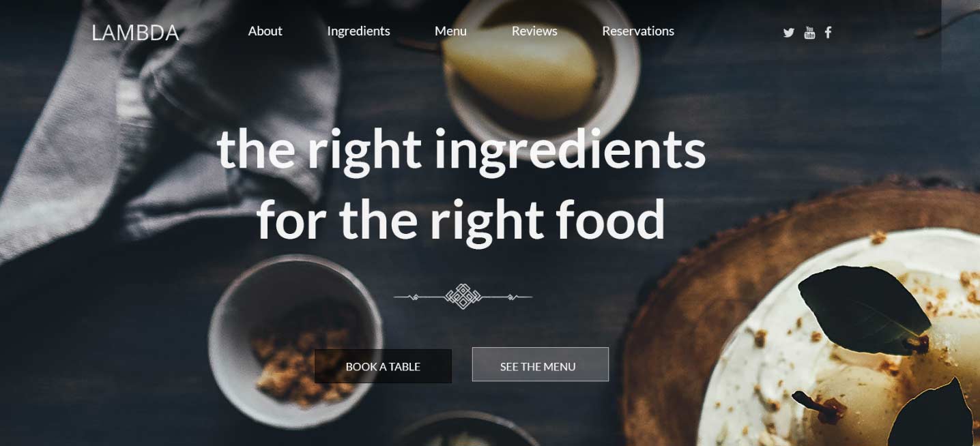Click the translucent panel in the top-right corner

pos(960,34)
